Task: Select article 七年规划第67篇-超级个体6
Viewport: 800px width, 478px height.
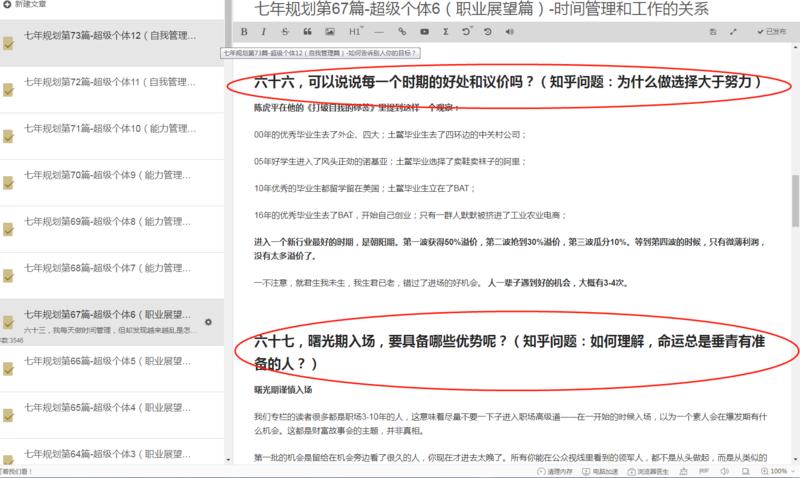Action: point(112,322)
